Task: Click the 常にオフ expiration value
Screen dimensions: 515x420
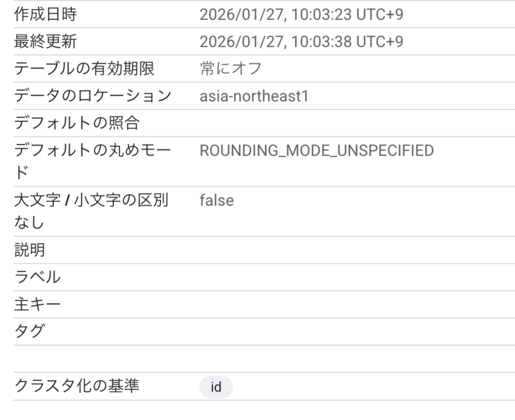Action: point(231,69)
